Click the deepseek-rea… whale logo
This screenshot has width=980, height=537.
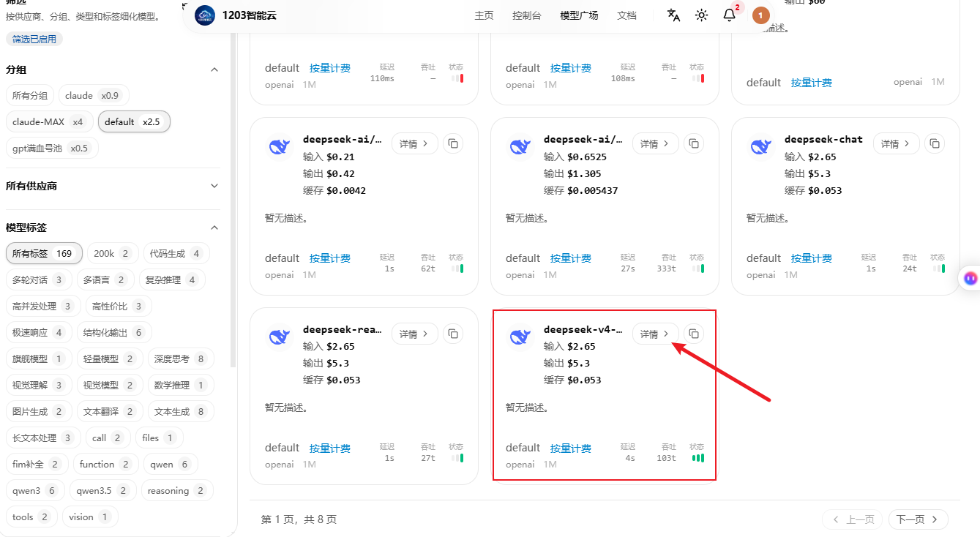[x=280, y=337]
